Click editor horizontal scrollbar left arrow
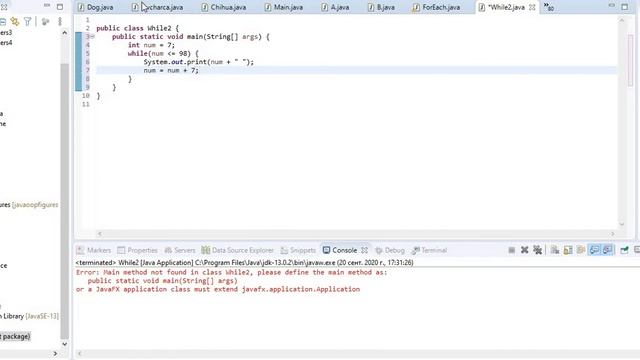 pos(100,234)
